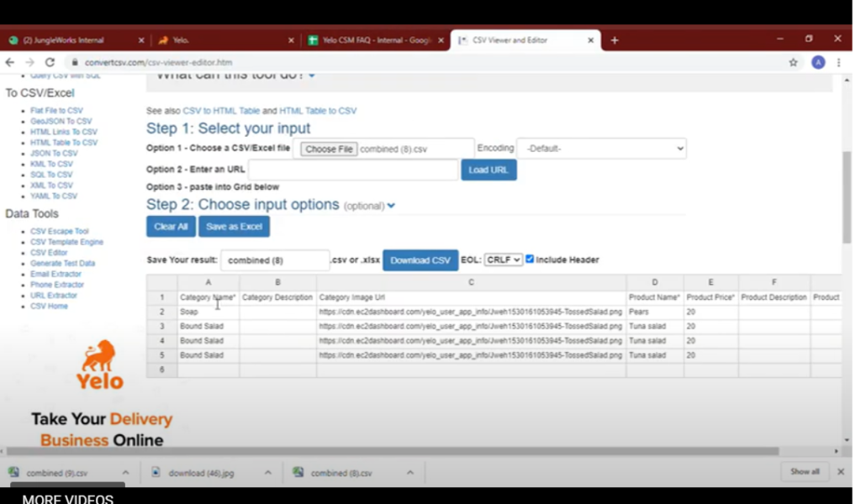This screenshot has width=861, height=504.
Task: Open the JSON To CSV link
Action: coord(54,154)
